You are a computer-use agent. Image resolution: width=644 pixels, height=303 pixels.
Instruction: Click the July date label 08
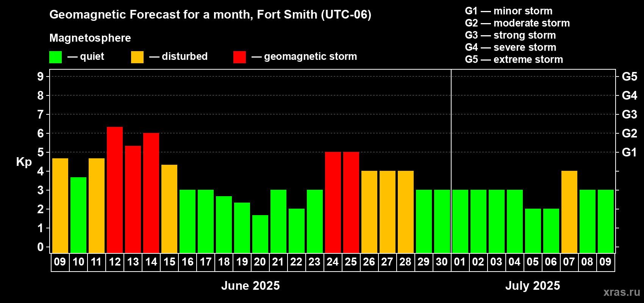(587, 262)
